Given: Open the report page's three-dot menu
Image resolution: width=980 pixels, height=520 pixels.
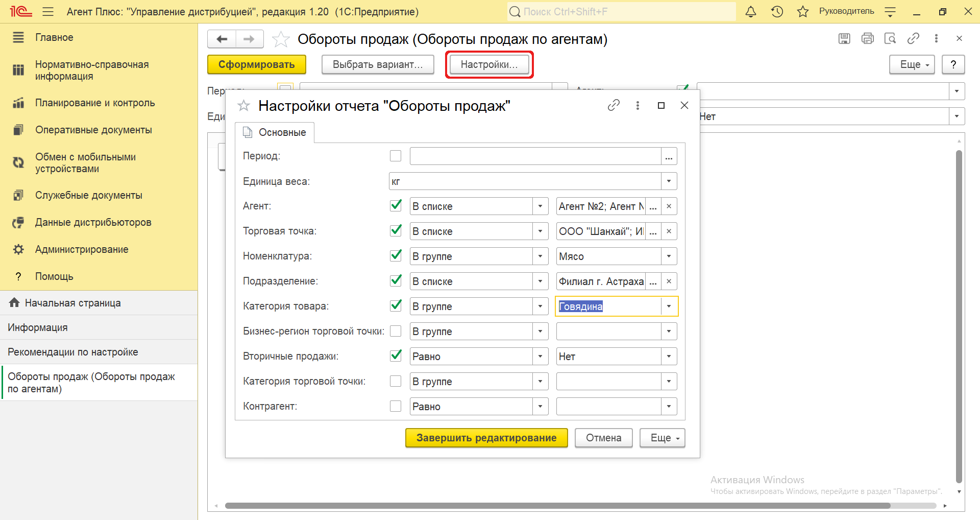Looking at the screenshot, I should tap(936, 38).
